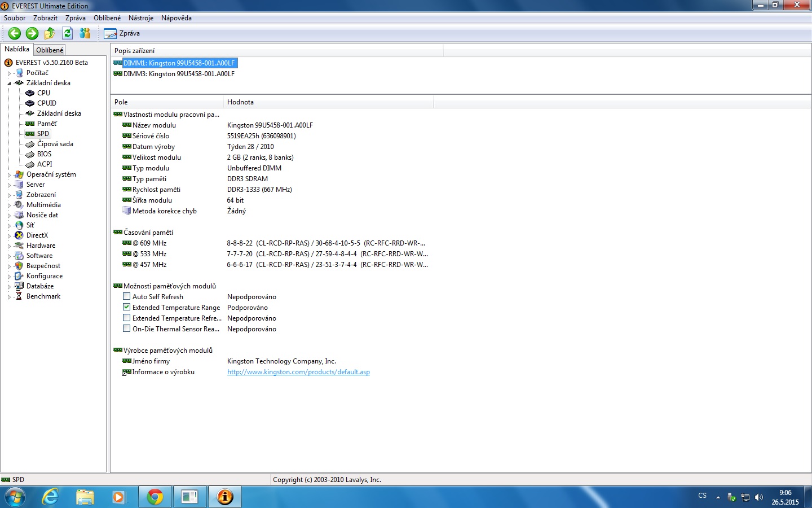This screenshot has width=812, height=508.
Task: Open the Windows Start menu
Action: tap(15, 497)
